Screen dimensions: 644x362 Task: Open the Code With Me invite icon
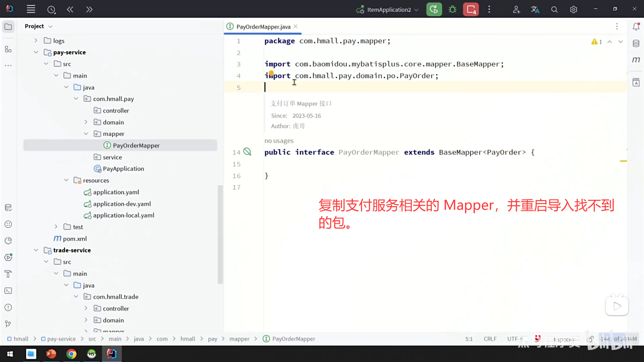[x=516, y=9]
